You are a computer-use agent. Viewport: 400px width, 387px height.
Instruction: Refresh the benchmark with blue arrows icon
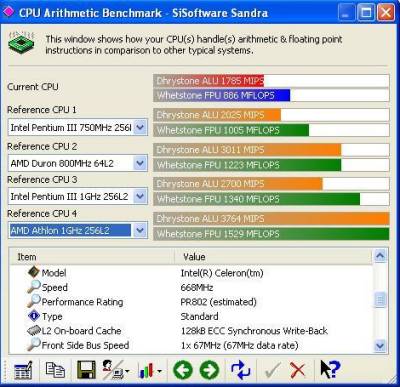[240, 370]
